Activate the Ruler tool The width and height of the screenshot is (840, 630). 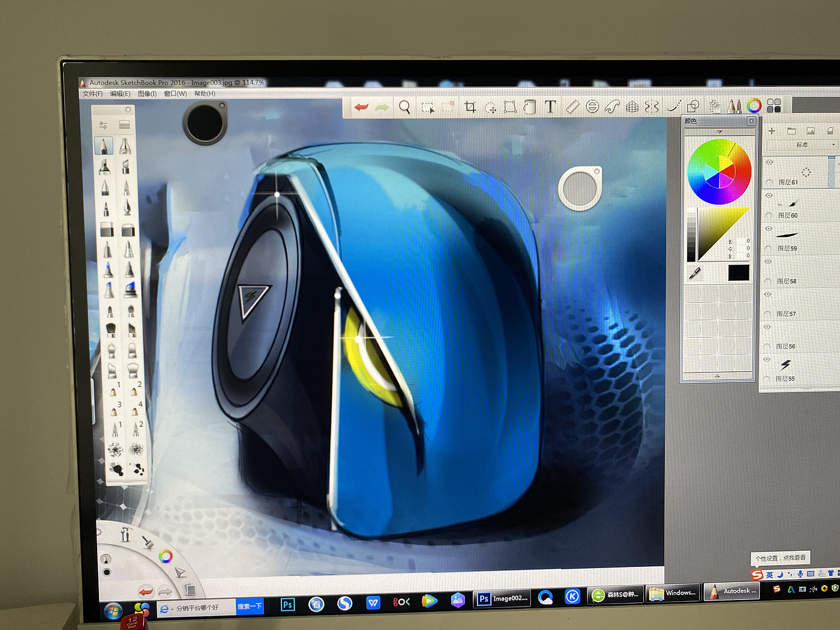[x=572, y=107]
